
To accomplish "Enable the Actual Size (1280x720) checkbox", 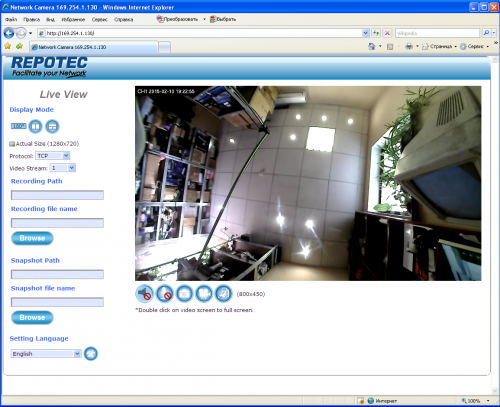I will click(12, 144).
